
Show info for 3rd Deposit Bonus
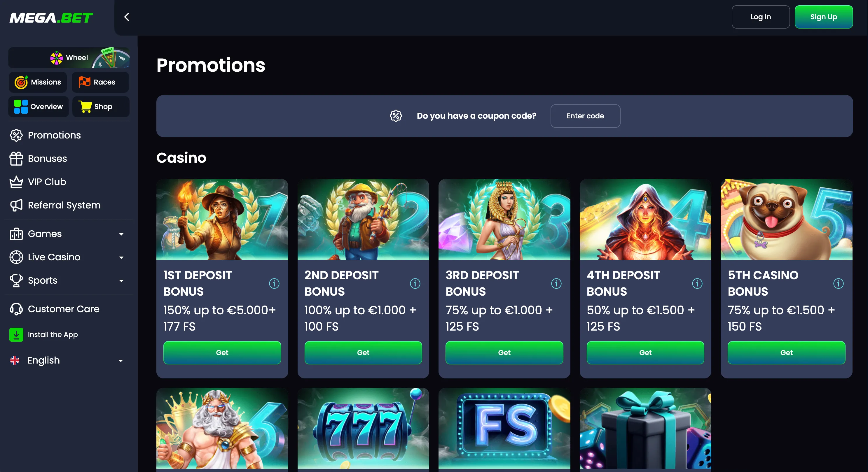(556, 283)
